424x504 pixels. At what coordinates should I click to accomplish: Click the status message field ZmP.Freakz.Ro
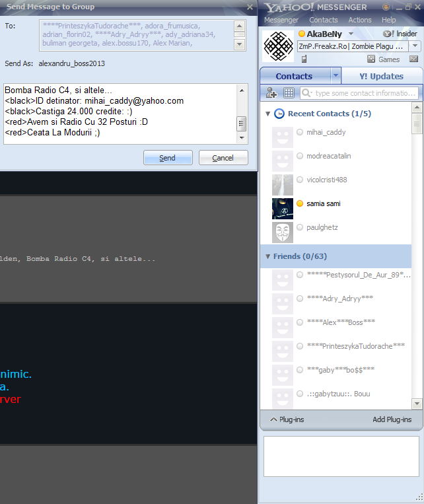(x=353, y=46)
